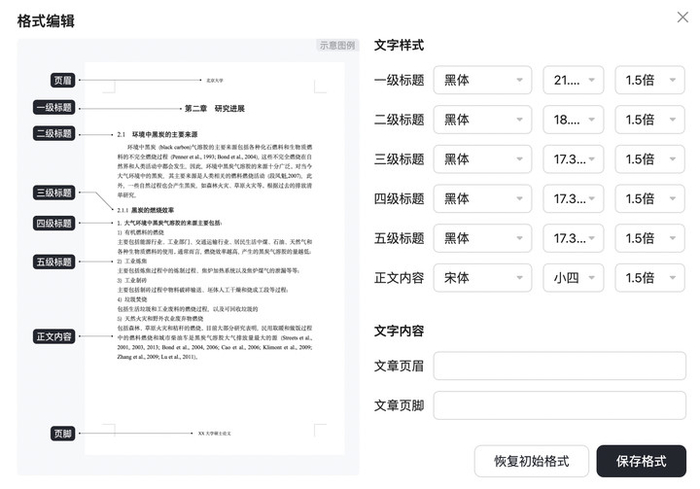Open 五级标题 font dropdown
Viewport: 700px width, 489px height.
pos(482,238)
